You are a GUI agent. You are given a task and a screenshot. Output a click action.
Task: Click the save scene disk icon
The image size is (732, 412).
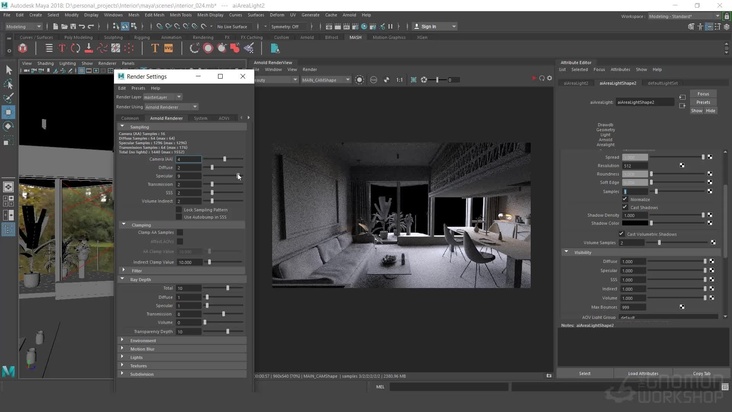[x=73, y=27]
